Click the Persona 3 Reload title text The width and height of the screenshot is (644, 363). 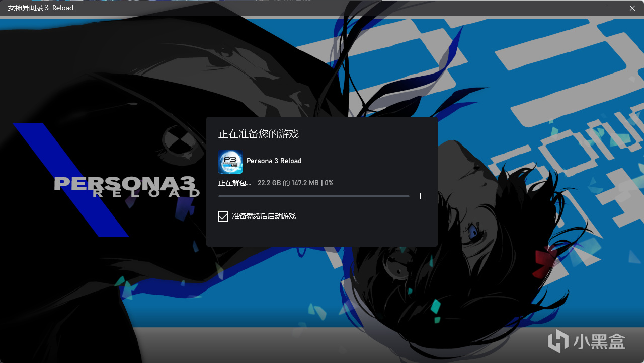[274, 161]
